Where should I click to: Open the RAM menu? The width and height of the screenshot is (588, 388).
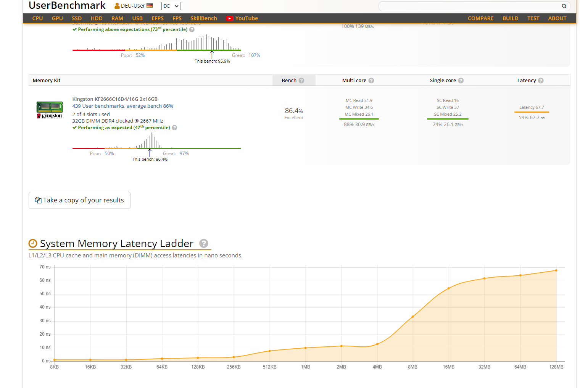(117, 18)
